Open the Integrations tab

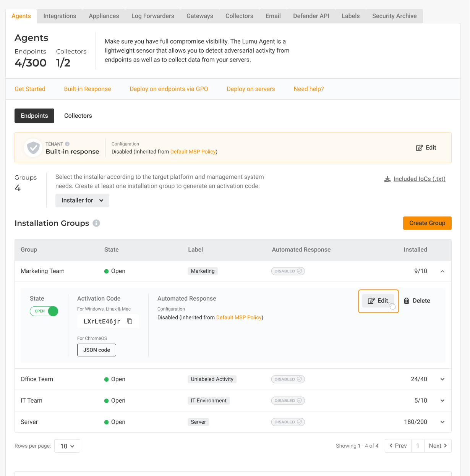coord(60,16)
